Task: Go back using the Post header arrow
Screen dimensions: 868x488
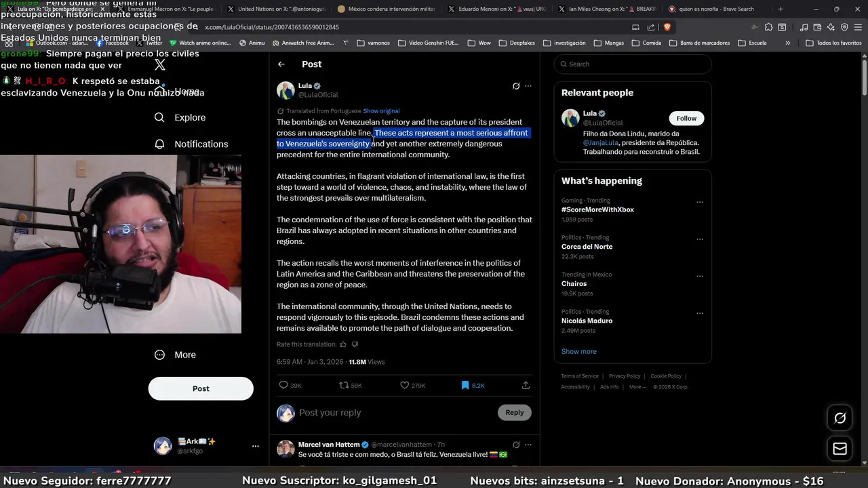Action: [281, 64]
